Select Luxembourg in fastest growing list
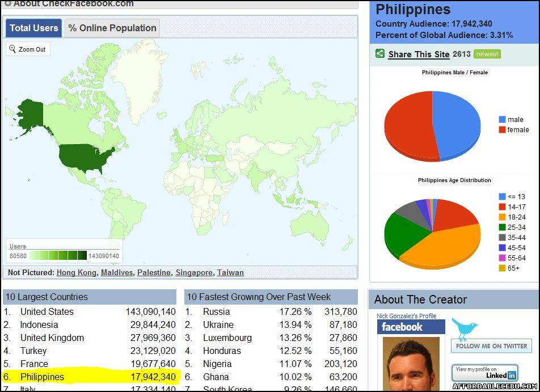 [x=271, y=338]
